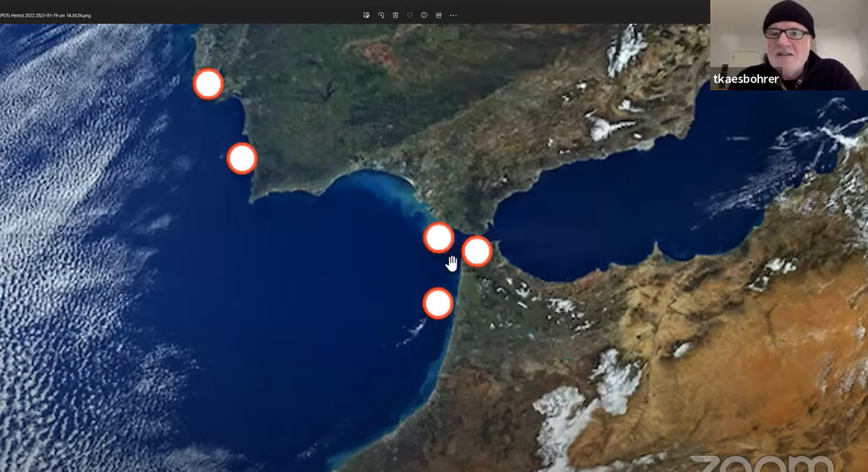Click the tkaesbohrer participant name label
This screenshot has width=868, height=472.
[x=746, y=79]
